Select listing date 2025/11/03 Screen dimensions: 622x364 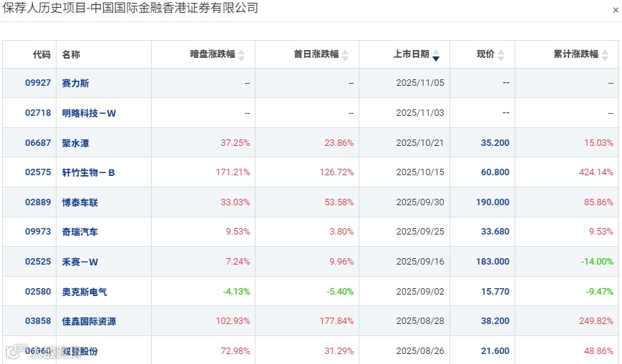coord(420,113)
